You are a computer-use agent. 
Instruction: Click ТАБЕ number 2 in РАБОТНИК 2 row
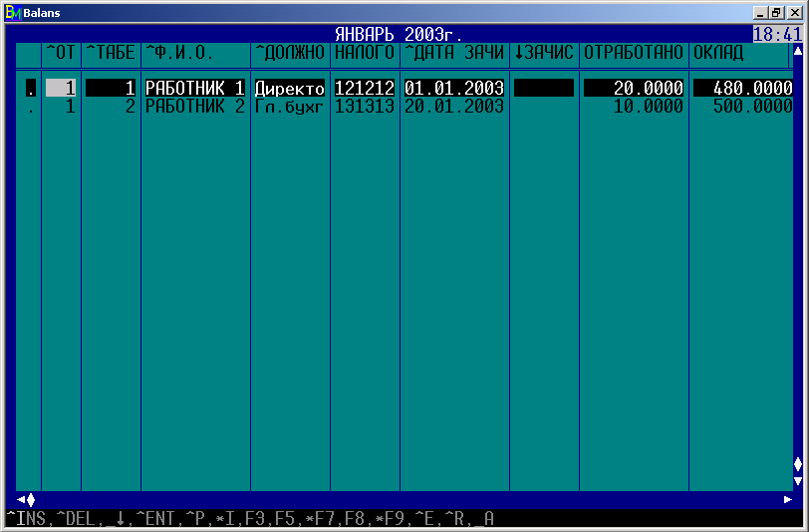tap(130, 107)
